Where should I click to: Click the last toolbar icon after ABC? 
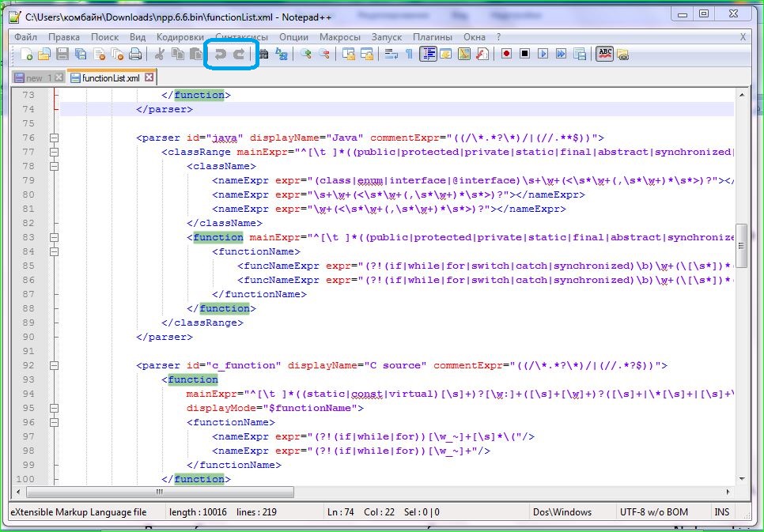coord(622,54)
